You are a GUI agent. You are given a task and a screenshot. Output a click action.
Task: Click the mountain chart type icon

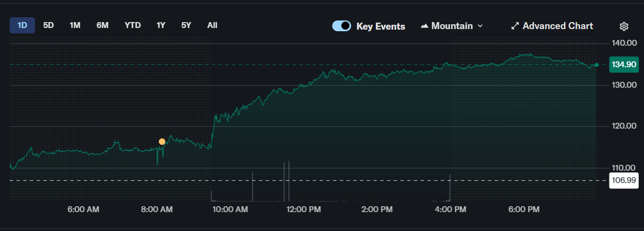(424, 26)
